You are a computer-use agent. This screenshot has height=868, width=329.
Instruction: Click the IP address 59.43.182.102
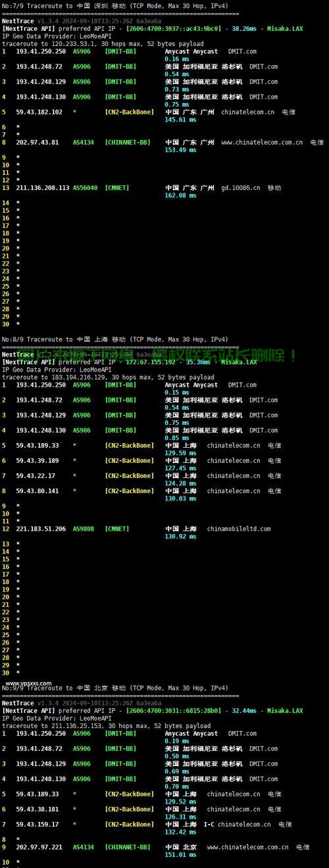(39, 112)
